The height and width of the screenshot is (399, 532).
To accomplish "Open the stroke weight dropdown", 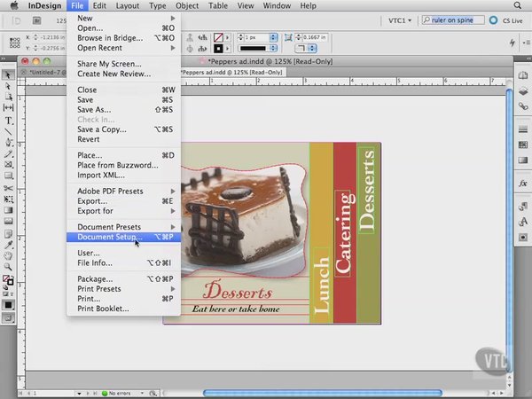I will [273, 37].
